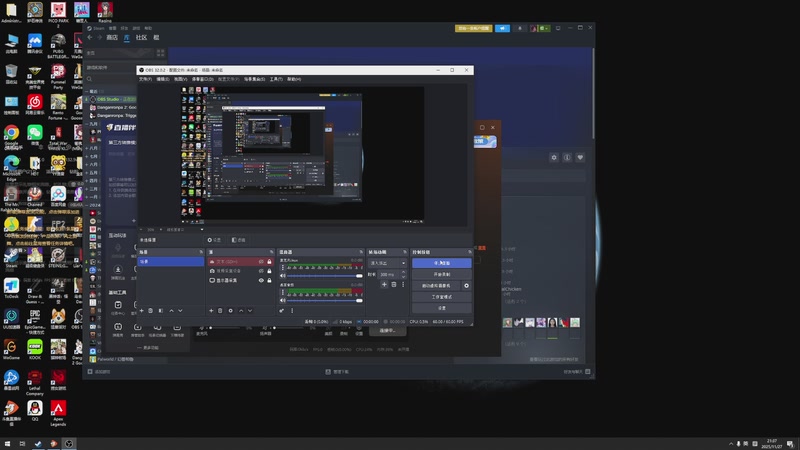Open scene filters icon in Scenes dock toolbar
The image size is (800, 450).
pos(161,311)
